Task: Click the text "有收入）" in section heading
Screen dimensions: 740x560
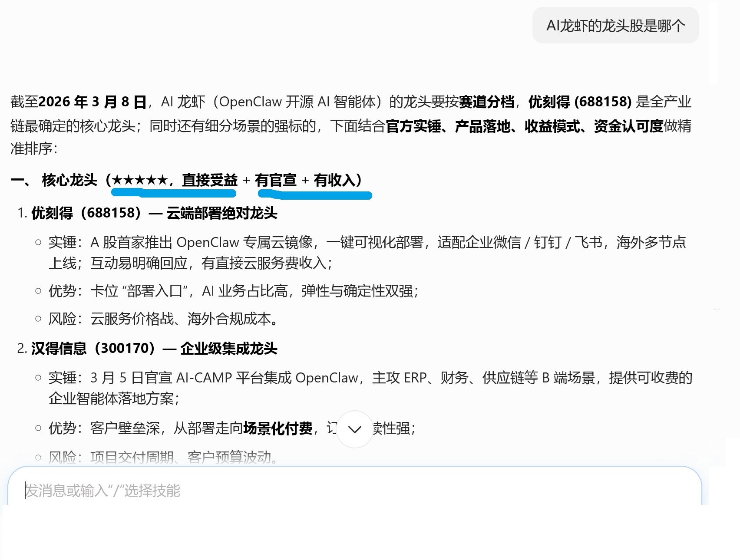Action: (338, 180)
